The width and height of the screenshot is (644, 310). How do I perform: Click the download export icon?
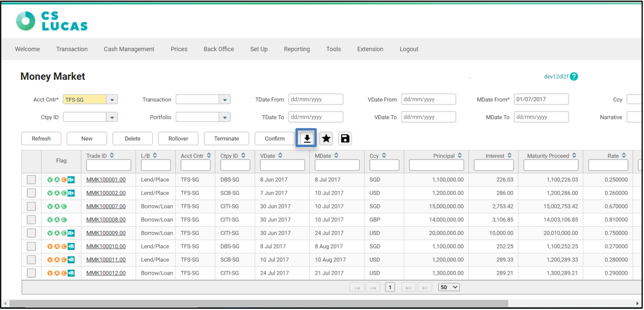[x=307, y=139]
